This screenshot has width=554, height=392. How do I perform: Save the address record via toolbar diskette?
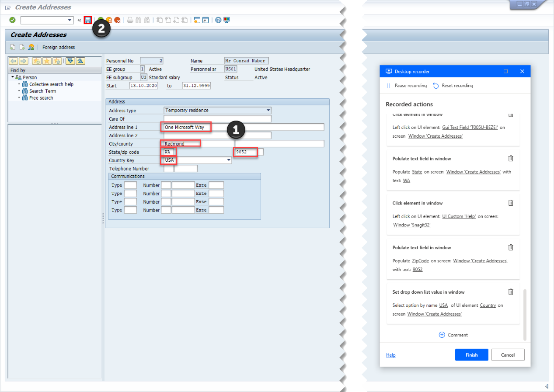point(87,20)
